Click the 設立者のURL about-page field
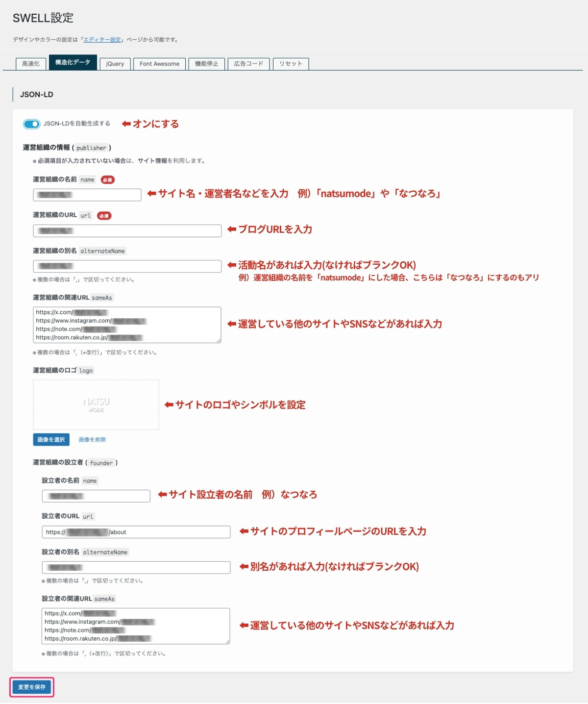Image resolution: width=588 pixels, height=704 pixels. click(x=136, y=531)
